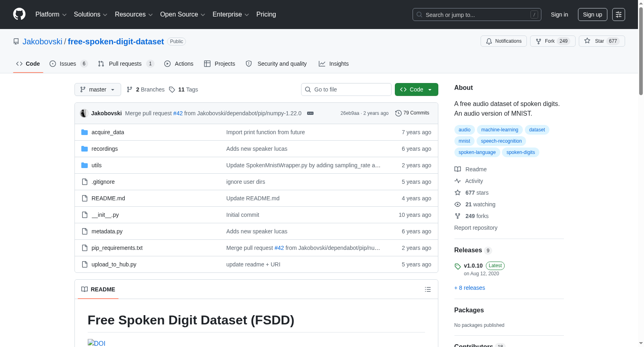Click the branches icon beside 2 Branches
Viewport: 644px width, 347px height.
130,89
